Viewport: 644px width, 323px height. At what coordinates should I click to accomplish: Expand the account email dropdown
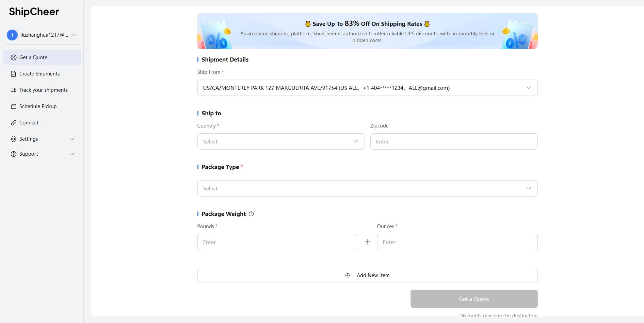click(74, 35)
